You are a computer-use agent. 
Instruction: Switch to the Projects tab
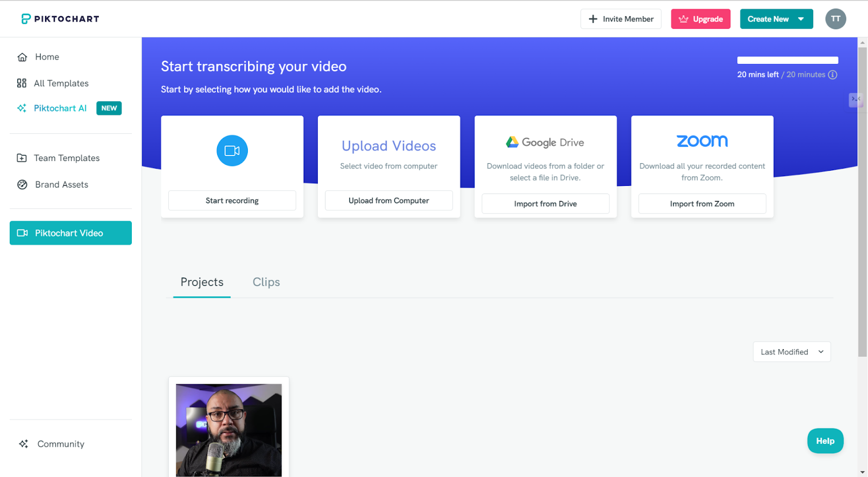coord(202,282)
